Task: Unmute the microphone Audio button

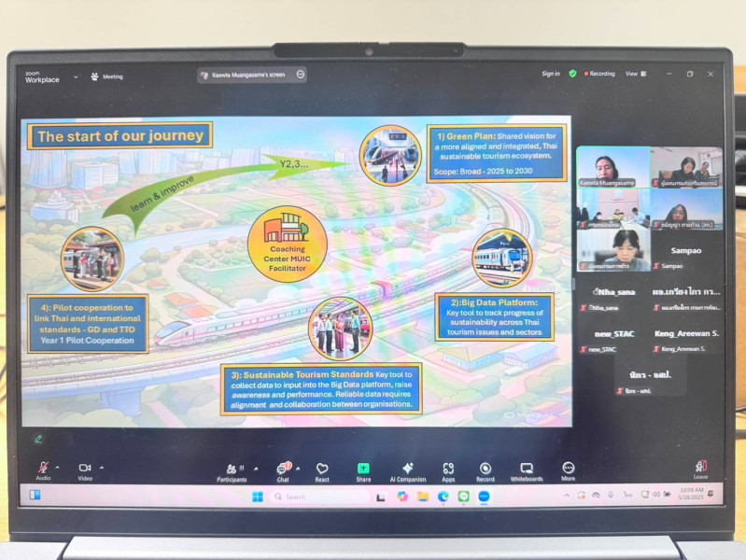Action: pyautogui.click(x=43, y=469)
